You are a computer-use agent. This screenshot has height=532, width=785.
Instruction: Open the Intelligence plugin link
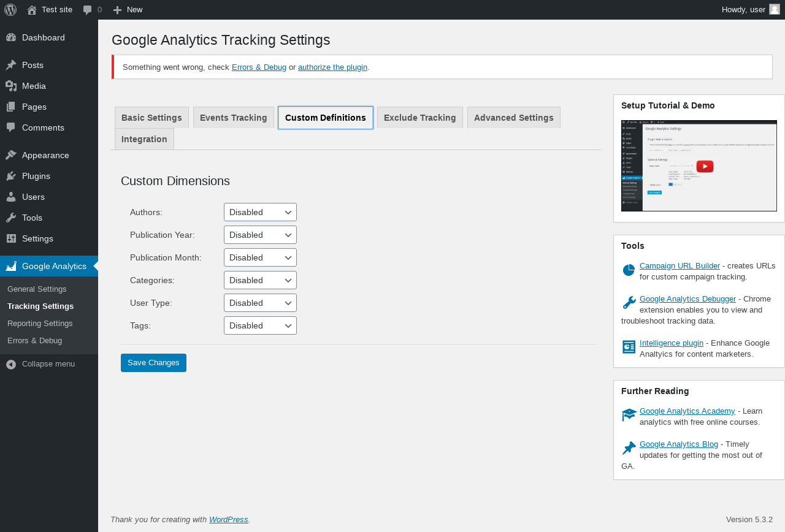[x=672, y=343]
